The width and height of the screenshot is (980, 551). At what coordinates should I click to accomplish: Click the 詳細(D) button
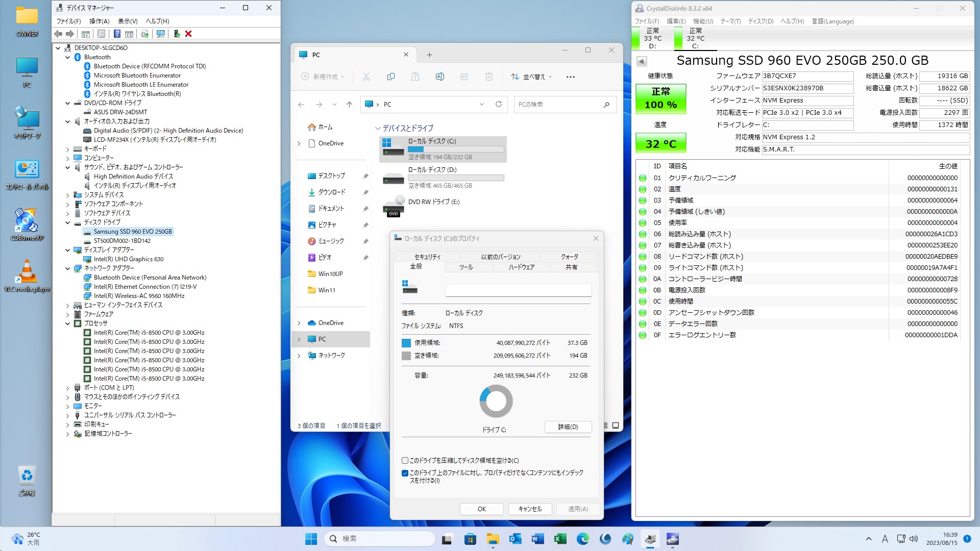point(568,427)
